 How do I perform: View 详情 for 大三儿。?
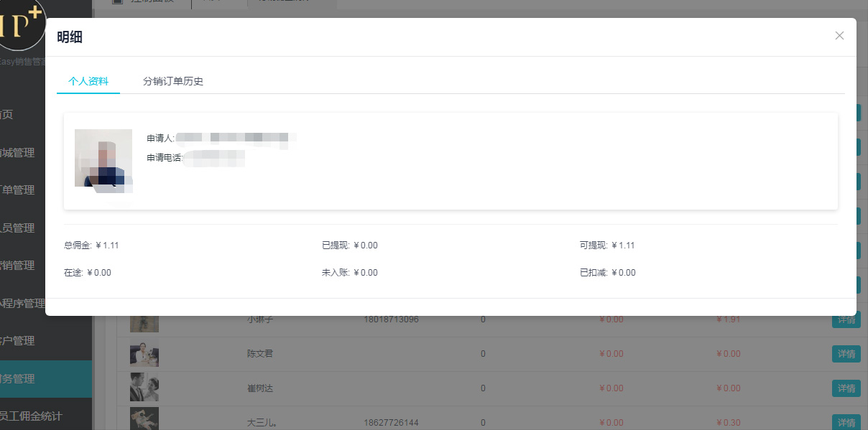pyautogui.click(x=846, y=422)
